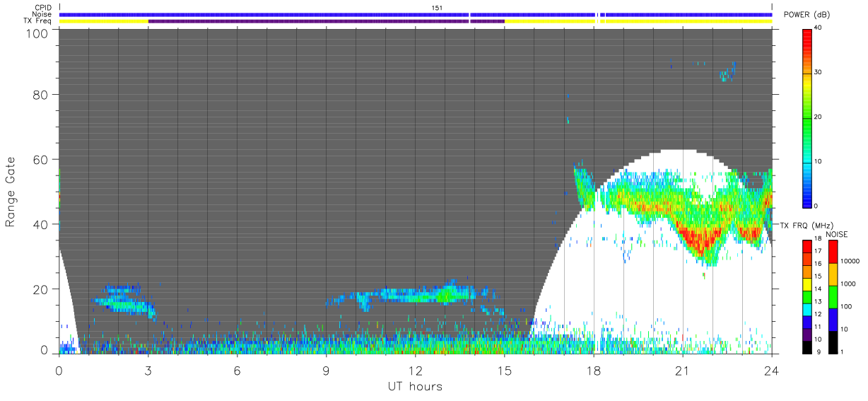This screenshot has width=868, height=401.
Task: Click the 100 tick on the NOISE colorbar
Action: (846, 306)
